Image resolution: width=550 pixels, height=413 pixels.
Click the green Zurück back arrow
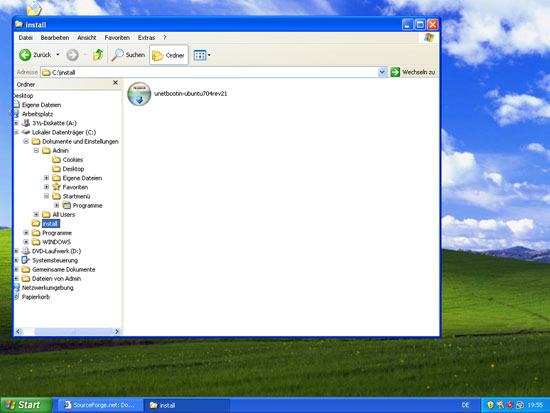point(25,55)
